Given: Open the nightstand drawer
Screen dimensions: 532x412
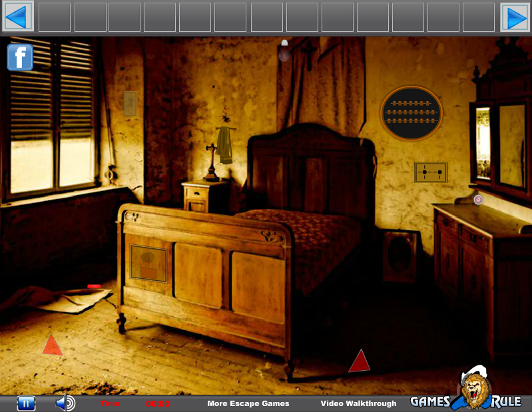Looking at the screenshot, I should [196, 194].
